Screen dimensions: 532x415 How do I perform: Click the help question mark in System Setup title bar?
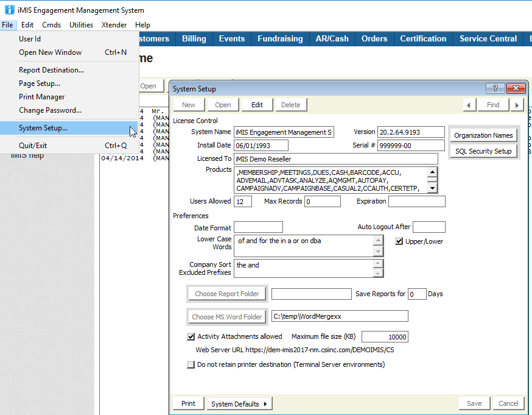(495, 88)
